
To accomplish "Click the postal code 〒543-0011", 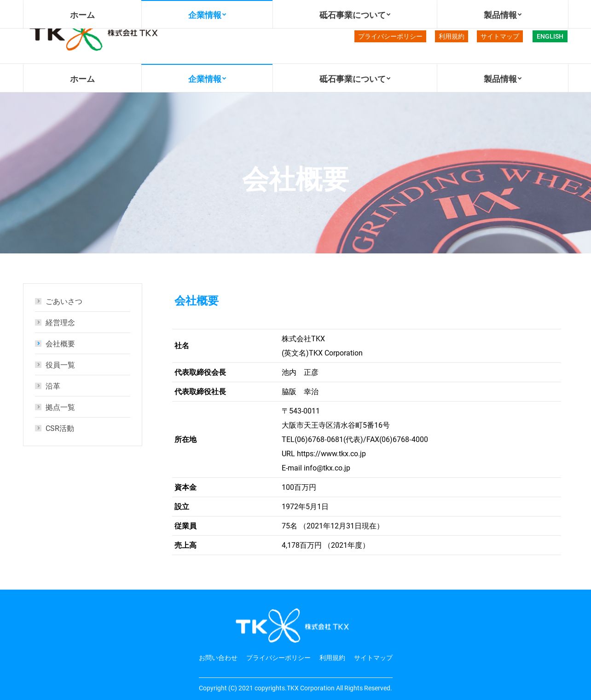I will point(301,411).
